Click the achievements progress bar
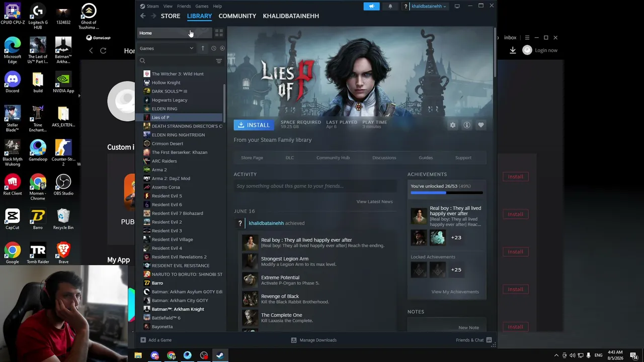Viewport: 644px width, 362px height. (x=447, y=193)
